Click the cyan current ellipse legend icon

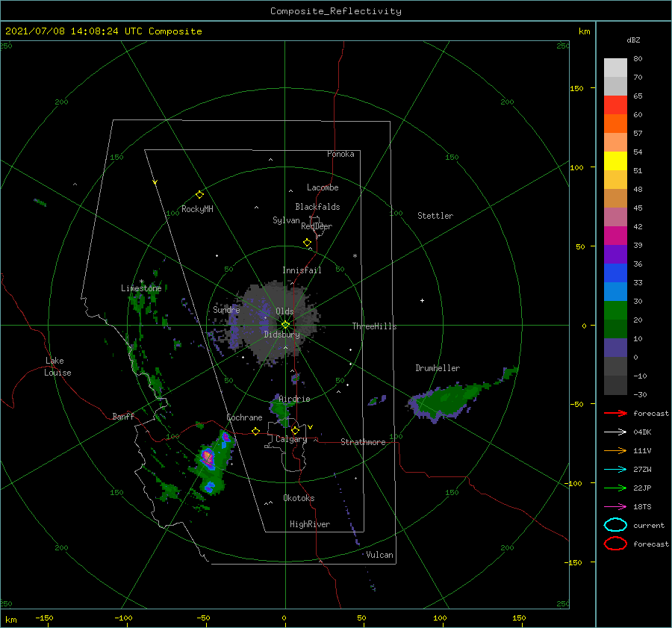point(615,525)
